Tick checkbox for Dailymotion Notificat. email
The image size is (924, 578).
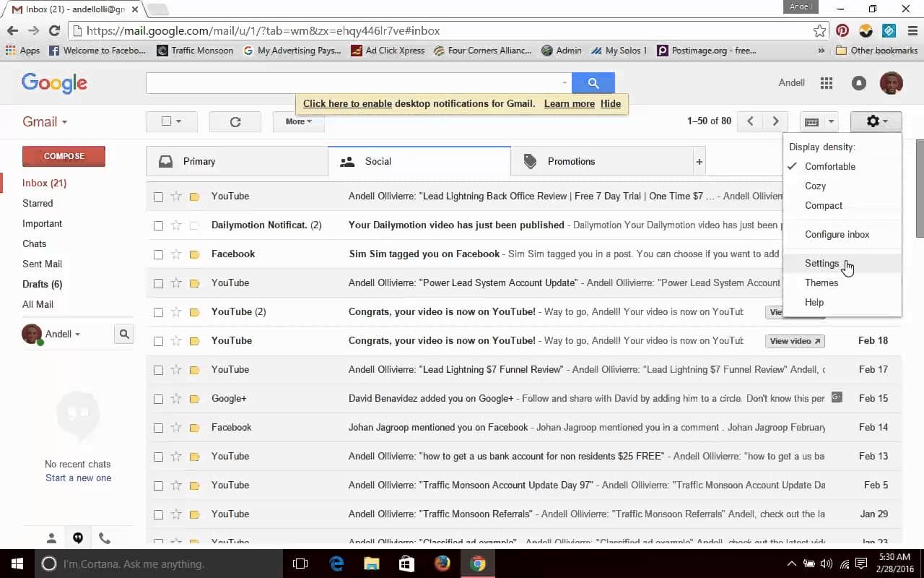pyautogui.click(x=158, y=225)
